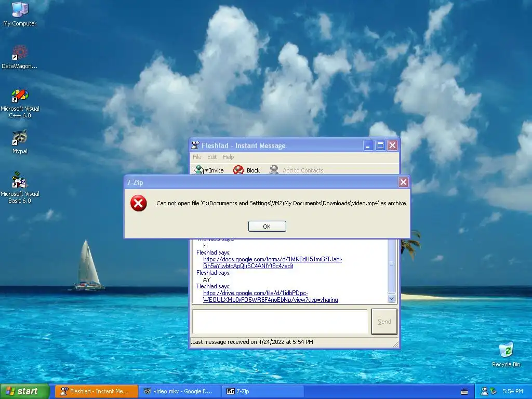Select the Recycle Bin icon
Image resolution: width=532 pixels, height=399 pixels.
coord(506,354)
